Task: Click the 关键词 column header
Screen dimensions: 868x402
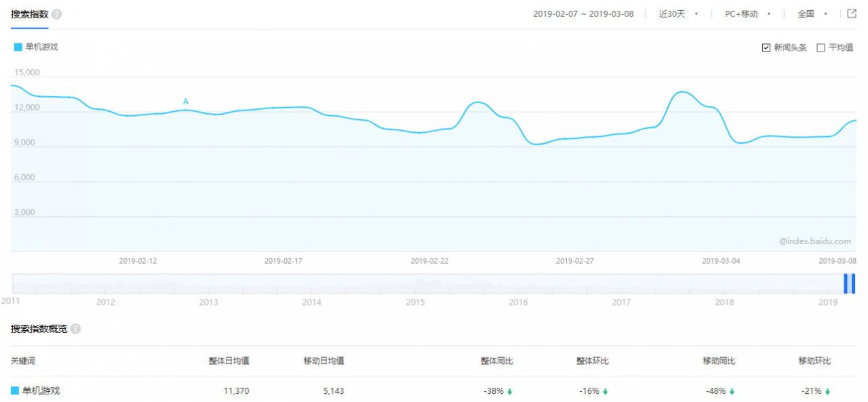Action: pos(23,361)
